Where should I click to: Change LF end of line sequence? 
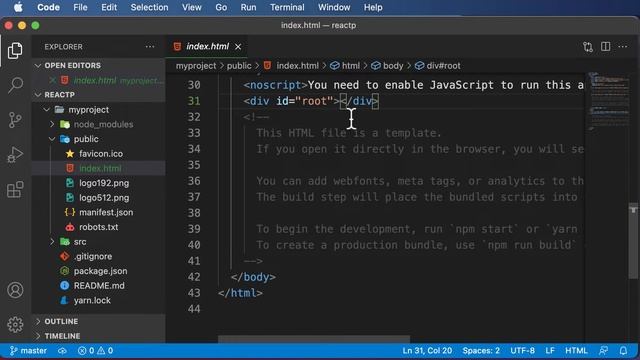[x=550, y=351]
